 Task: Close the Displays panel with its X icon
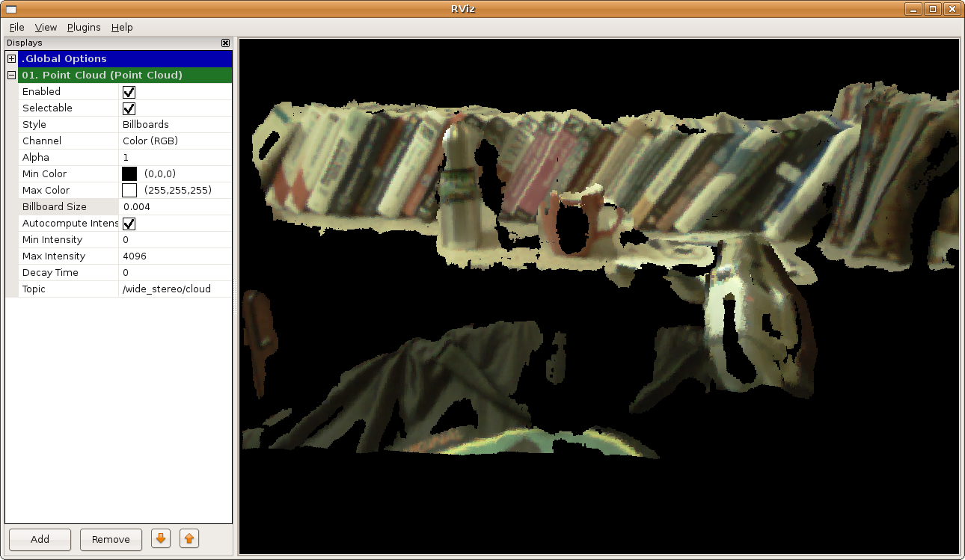pyautogui.click(x=225, y=43)
